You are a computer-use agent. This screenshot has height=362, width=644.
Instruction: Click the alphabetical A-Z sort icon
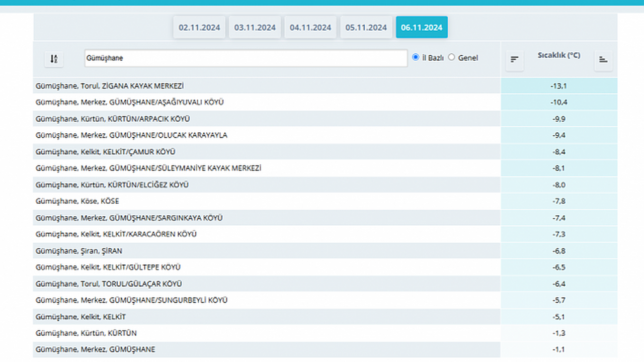point(54,59)
